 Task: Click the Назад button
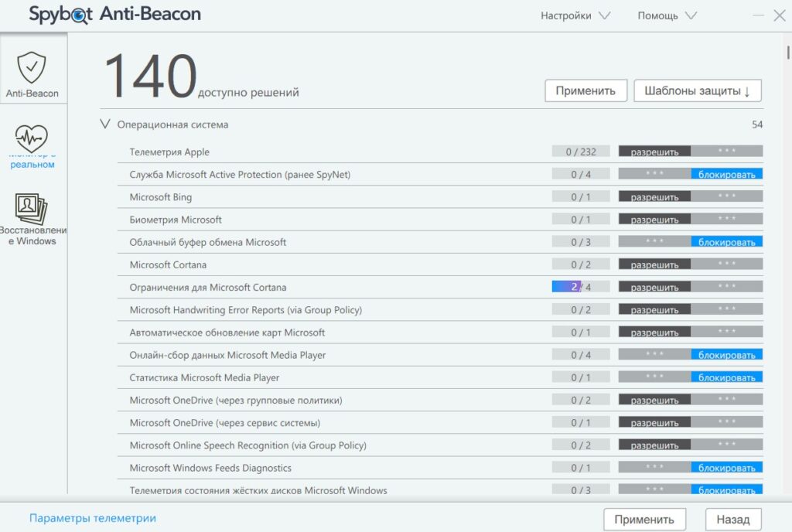[x=733, y=520]
